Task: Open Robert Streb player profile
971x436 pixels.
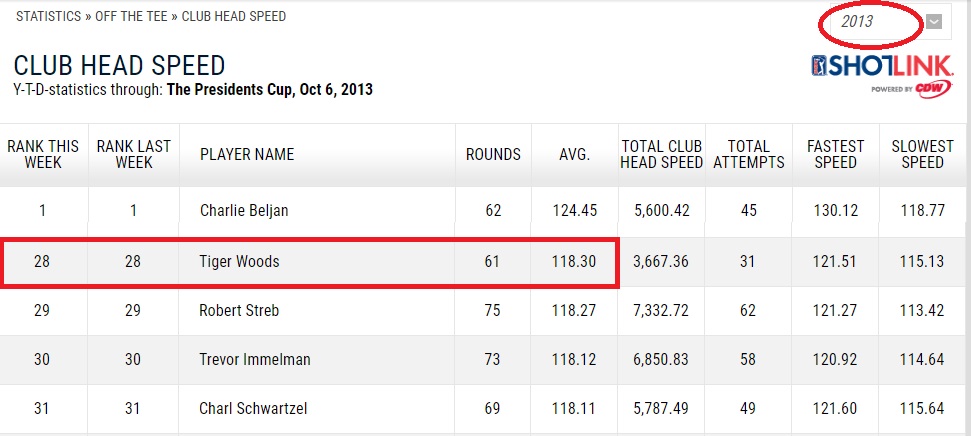Action: tap(240, 311)
